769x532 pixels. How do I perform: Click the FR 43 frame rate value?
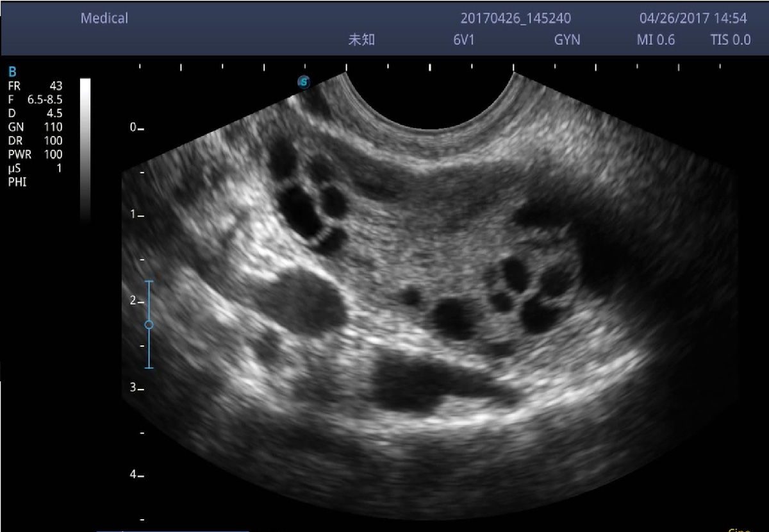(35, 85)
